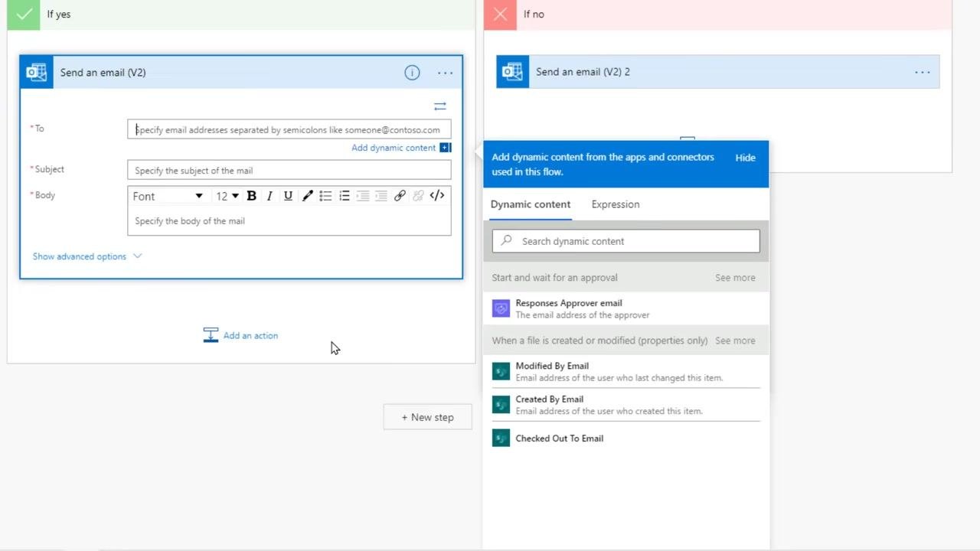
Task: Decrease indent in Body toolbar
Action: (363, 196)
